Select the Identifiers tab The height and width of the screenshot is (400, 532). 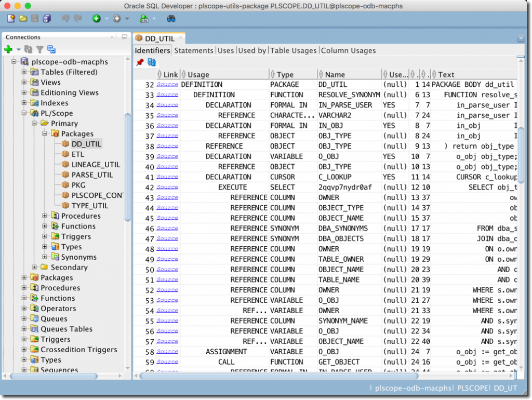(x=152, y=50)
